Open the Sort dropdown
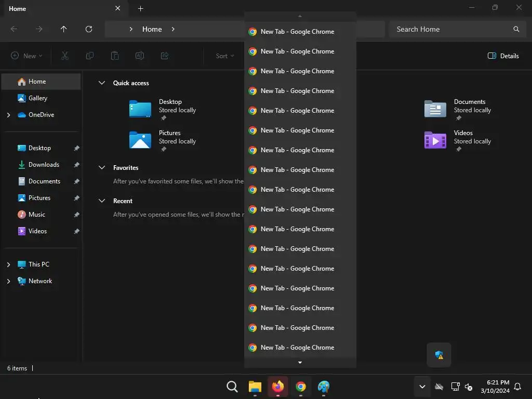Image resolution: width=532 pixels, height=399 pixels. point(224,56)
